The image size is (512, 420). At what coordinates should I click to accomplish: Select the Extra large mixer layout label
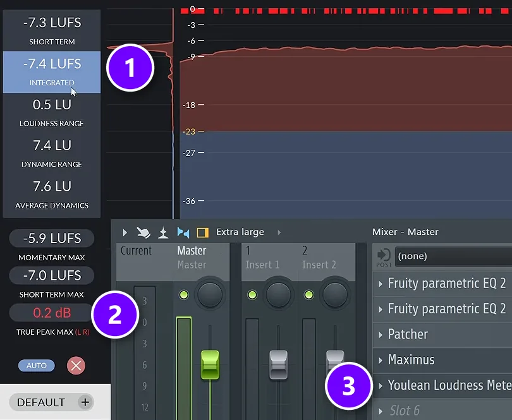point(240,232)
